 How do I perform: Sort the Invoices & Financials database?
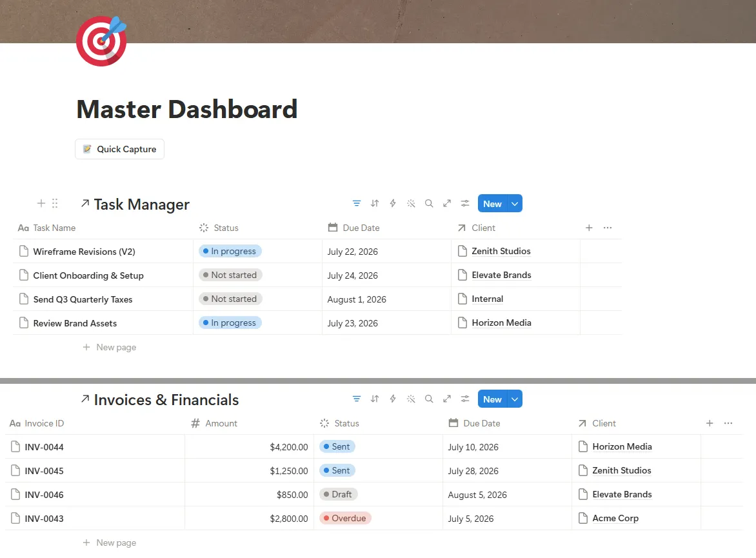pyautogui.click(x=375, y=399)
